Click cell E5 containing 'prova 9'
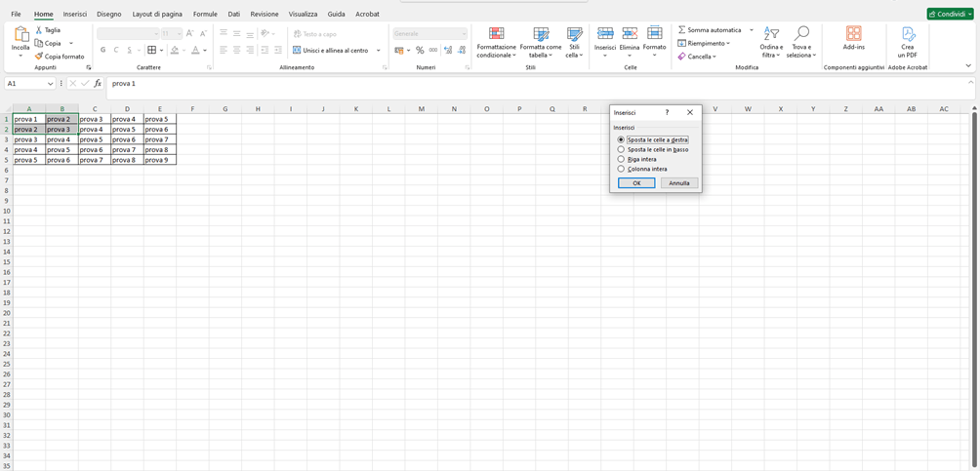Viewport: 980px width, 471px height. click(x=159, y=160)
